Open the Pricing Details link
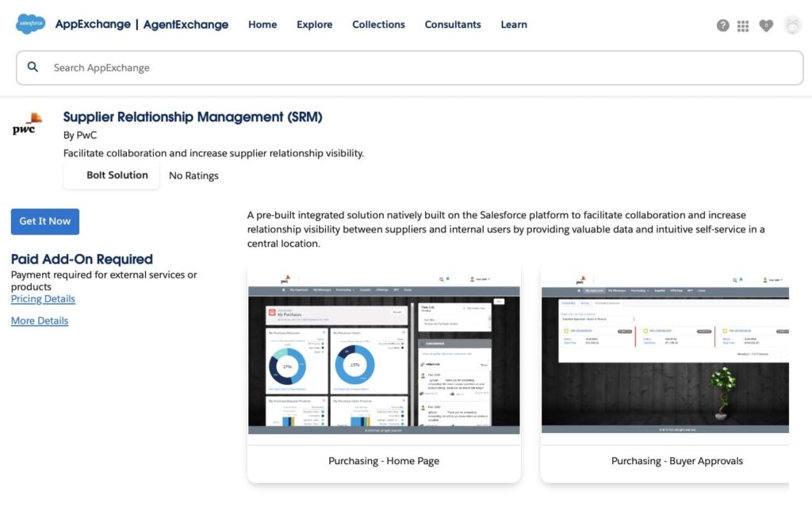Viewport: 812px width, 507px height. point(43,298)
